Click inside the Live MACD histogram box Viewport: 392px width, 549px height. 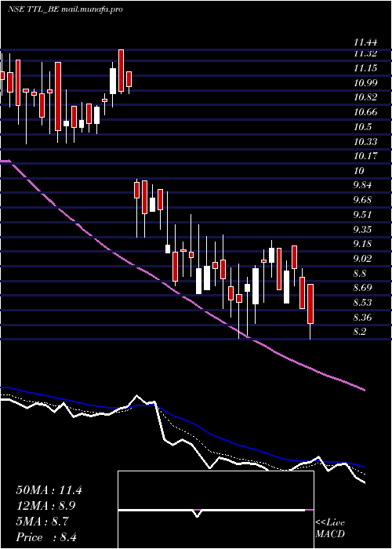[x=216, y=510]
